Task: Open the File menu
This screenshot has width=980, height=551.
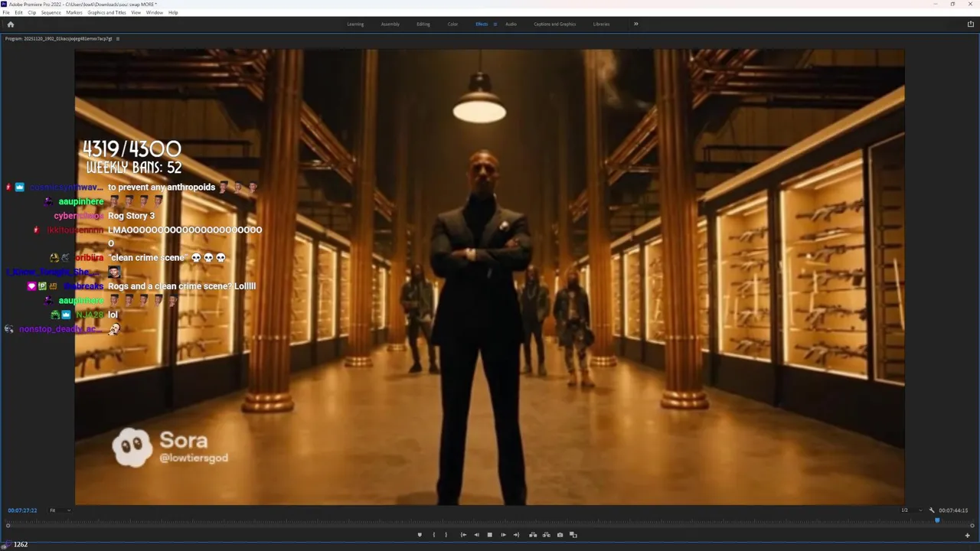Action: [x=6, y=13]
